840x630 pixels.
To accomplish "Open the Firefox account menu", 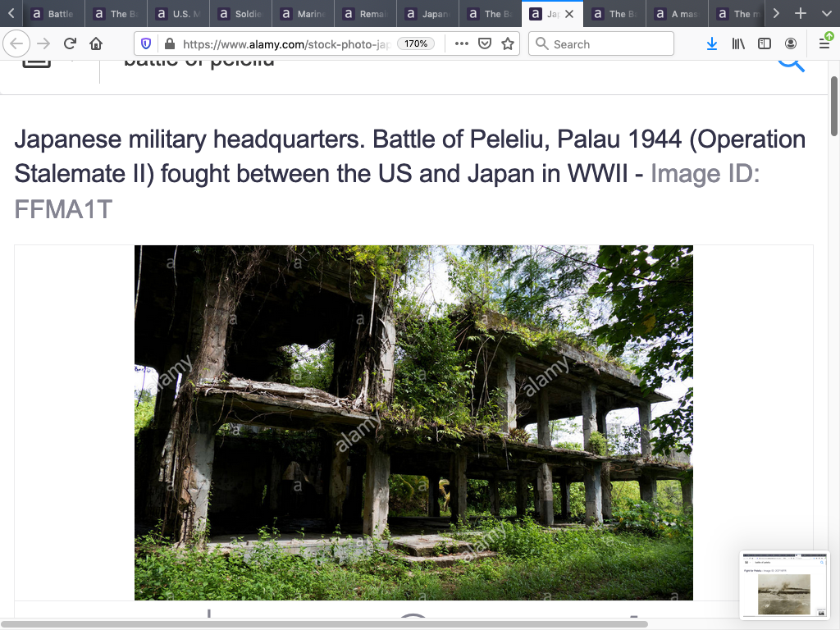I will coord(791,44).
